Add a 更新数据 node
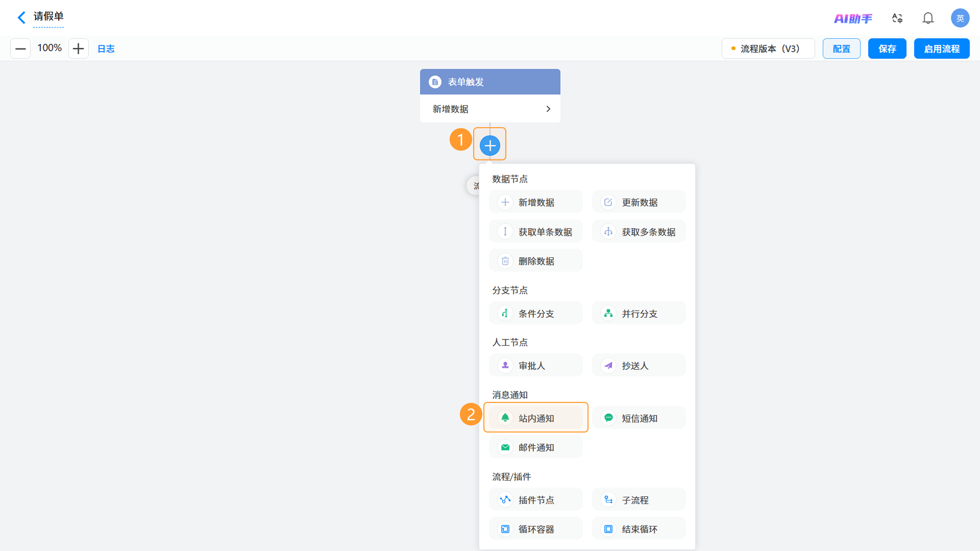The width and height of the screenshot is (980, 551). 639,202
